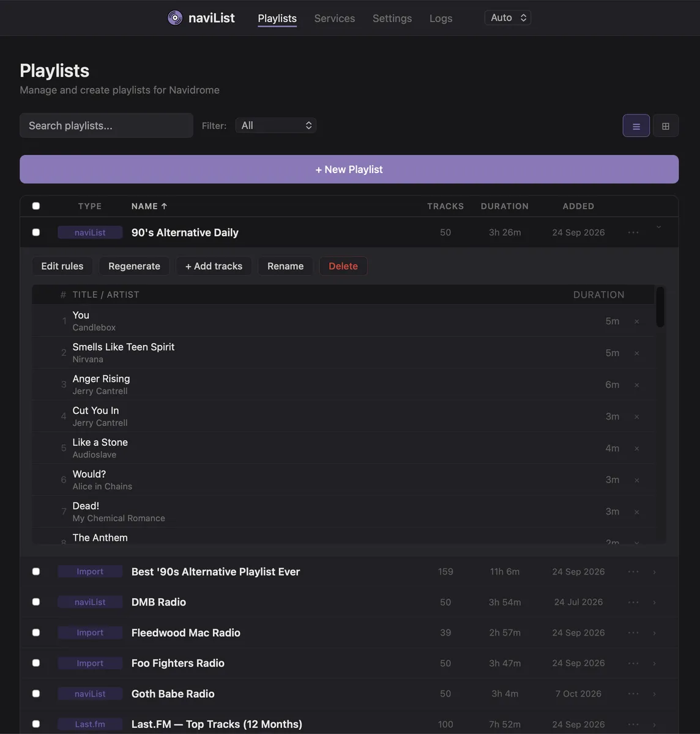This screenshot has height=734, width=700.
Task: Switch to list view layout icon
Action: tap(636, 126)
